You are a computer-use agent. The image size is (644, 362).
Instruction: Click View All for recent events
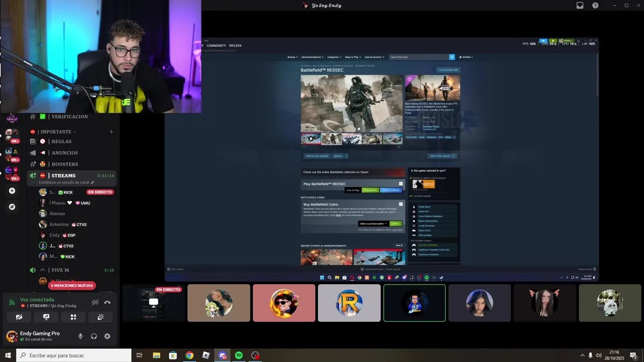point(399,245)
